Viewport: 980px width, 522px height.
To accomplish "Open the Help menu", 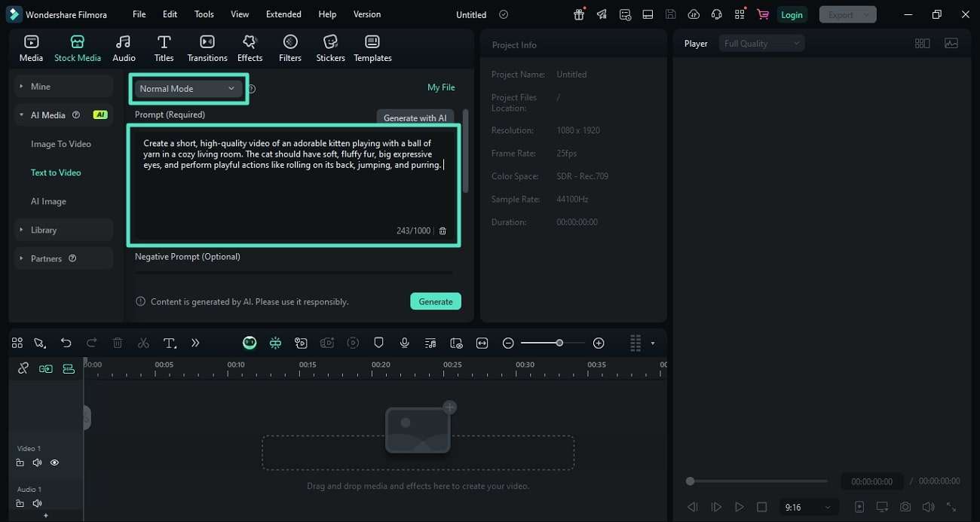I will tap(327, 14).
